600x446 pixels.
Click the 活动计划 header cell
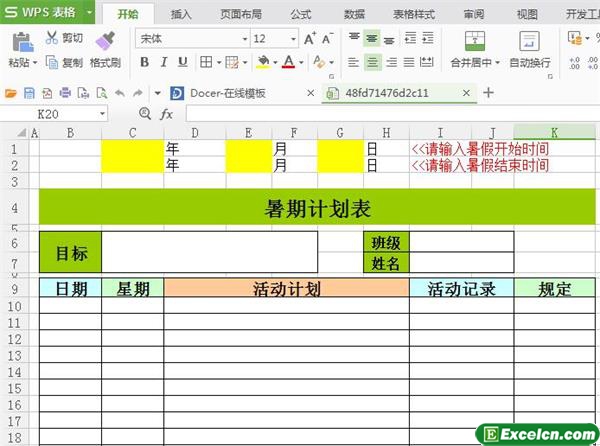coord(286,289)
